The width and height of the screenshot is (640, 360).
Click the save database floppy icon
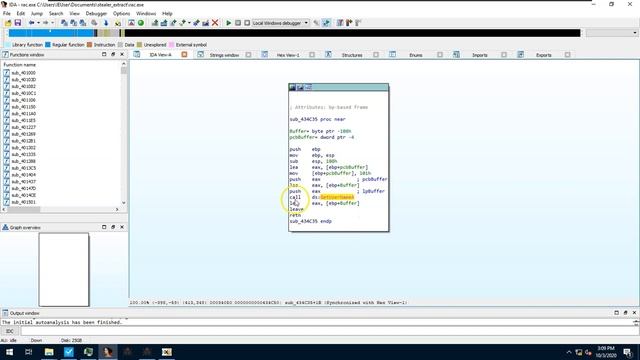18,23
